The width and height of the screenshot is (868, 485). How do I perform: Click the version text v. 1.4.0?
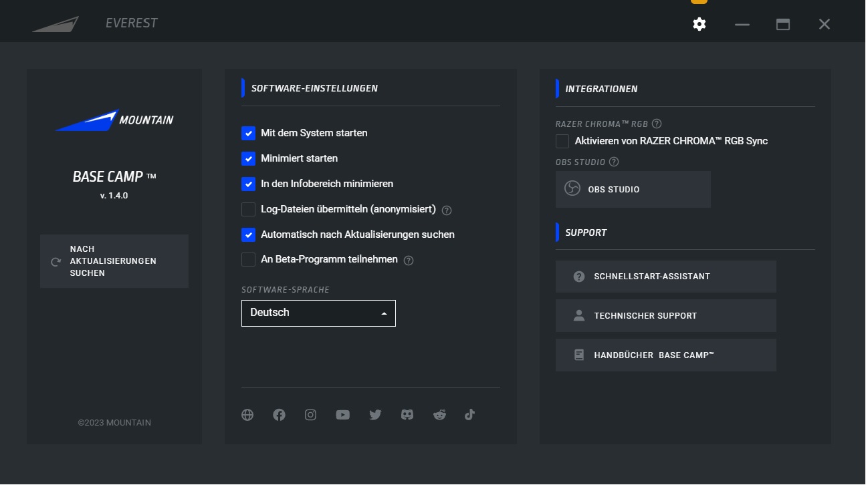tap(114, 196)
